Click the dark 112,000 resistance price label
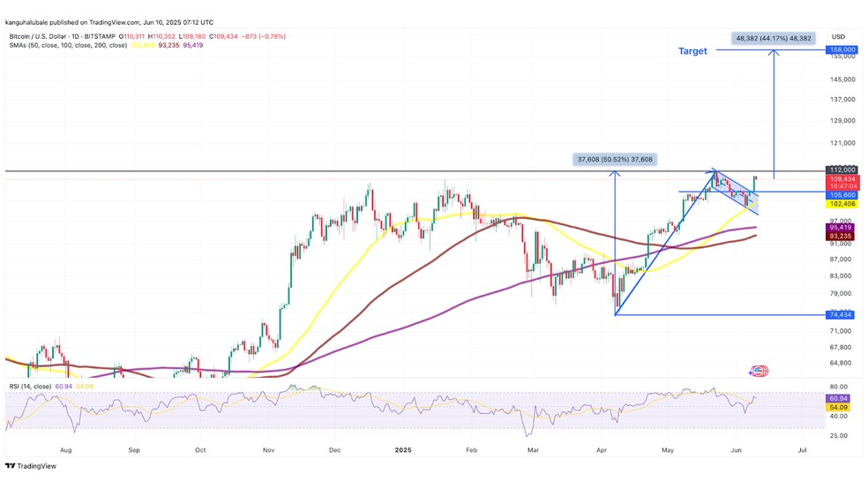 coord(840,169)
